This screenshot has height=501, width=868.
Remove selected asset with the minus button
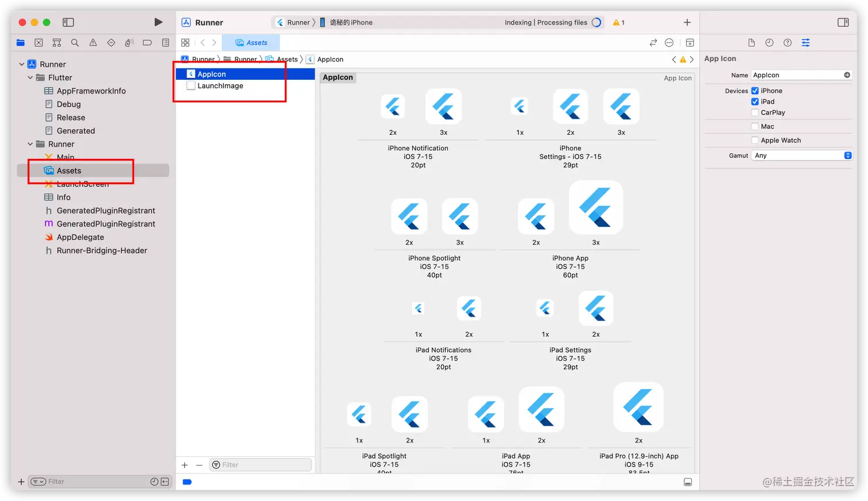[199, 465]
